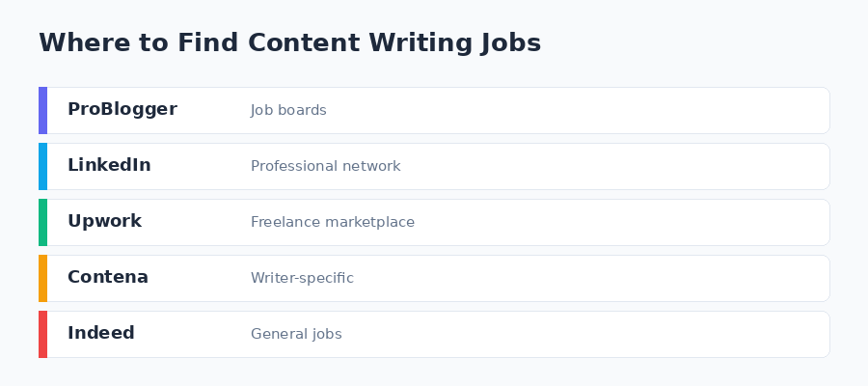Viewport: 868px width, 386px height.
Task: Click the green bar beside Upwork
Action: 42,222
